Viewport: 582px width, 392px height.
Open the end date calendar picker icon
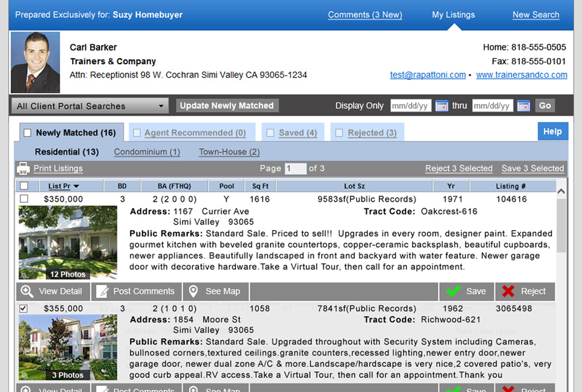523,106
